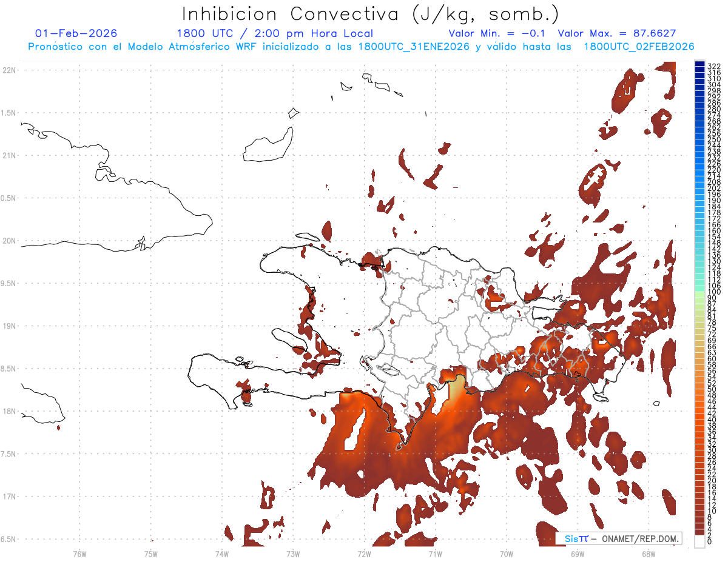Click the "SisTT – ONAMET/REP.DOM." credit box

pyautogui.click(x=619, y=539)
